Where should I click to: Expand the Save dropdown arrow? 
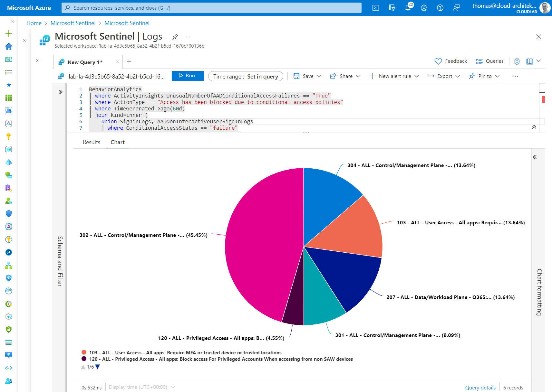coord(318,76)
